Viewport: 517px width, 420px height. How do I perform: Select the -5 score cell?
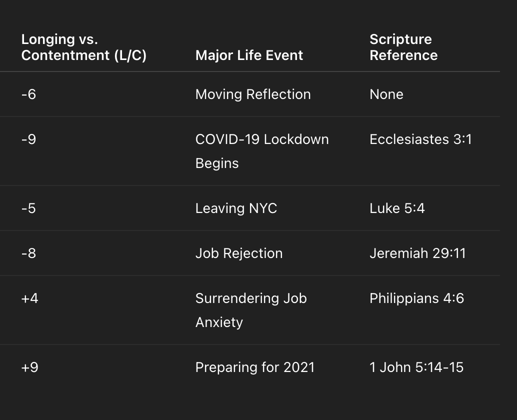28,208
